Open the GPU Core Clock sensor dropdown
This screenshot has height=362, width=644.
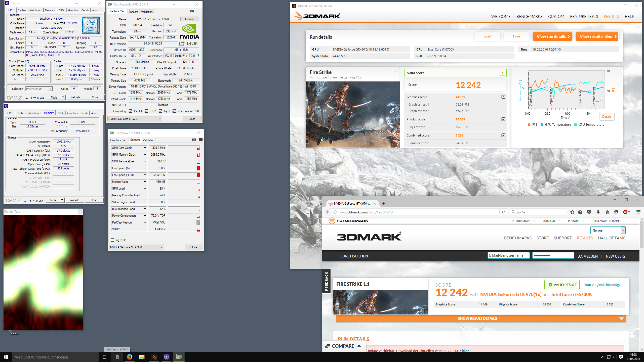(x=145, y=148)
